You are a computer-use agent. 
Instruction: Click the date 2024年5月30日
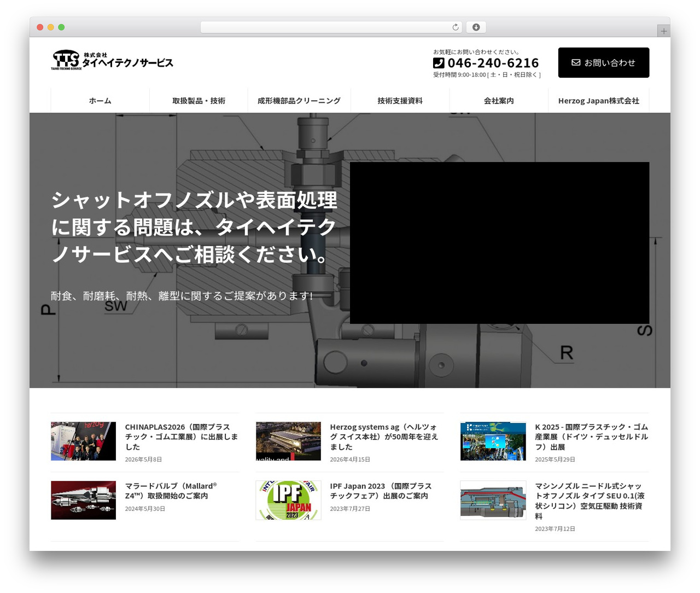[145, 509]
